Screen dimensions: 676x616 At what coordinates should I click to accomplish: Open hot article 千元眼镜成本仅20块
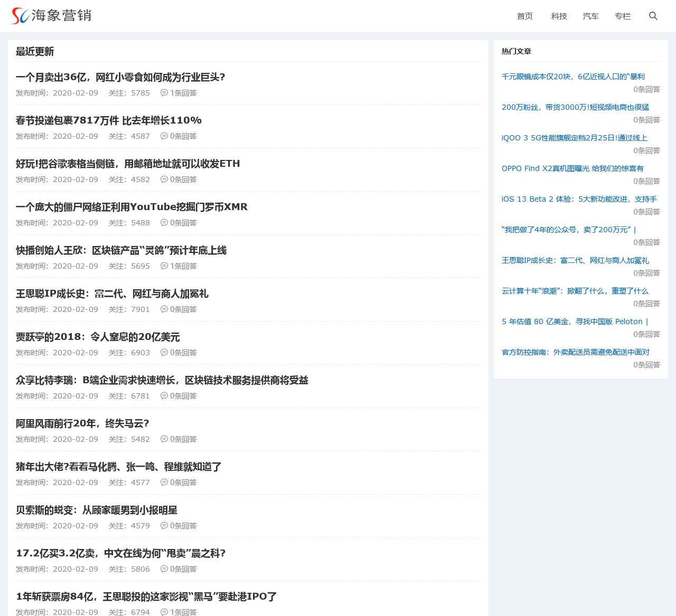pyautogui.click(x=573, y=77)
